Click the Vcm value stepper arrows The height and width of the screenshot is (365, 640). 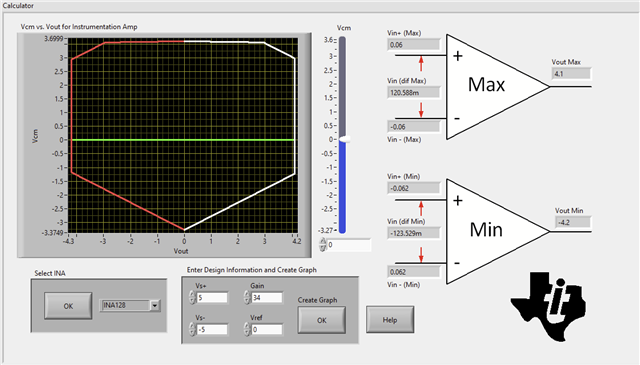pyautogui.click(x=323, y=245)
